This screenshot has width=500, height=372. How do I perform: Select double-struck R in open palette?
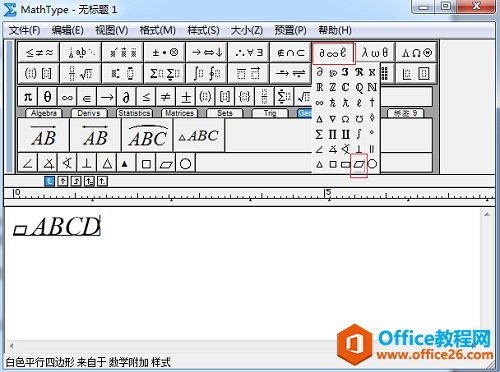coord(320,87)
